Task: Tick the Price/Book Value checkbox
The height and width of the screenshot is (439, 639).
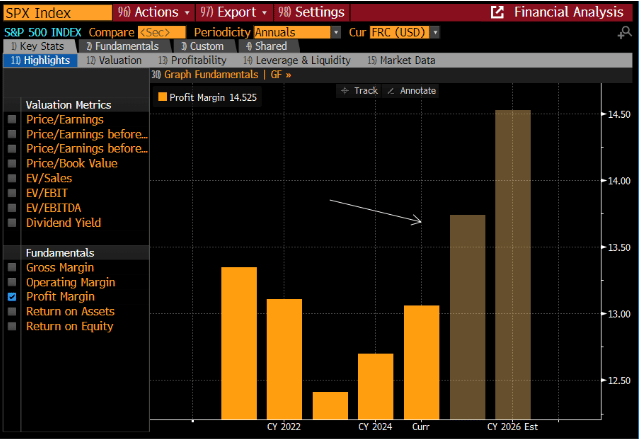Action: 12,163
